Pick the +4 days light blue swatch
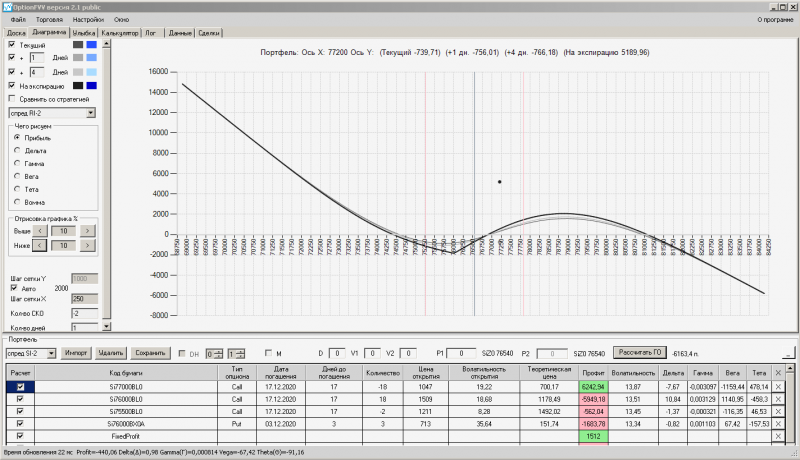Image resolution: width=800 pixels, height=460 pixels. coord(91,72)
